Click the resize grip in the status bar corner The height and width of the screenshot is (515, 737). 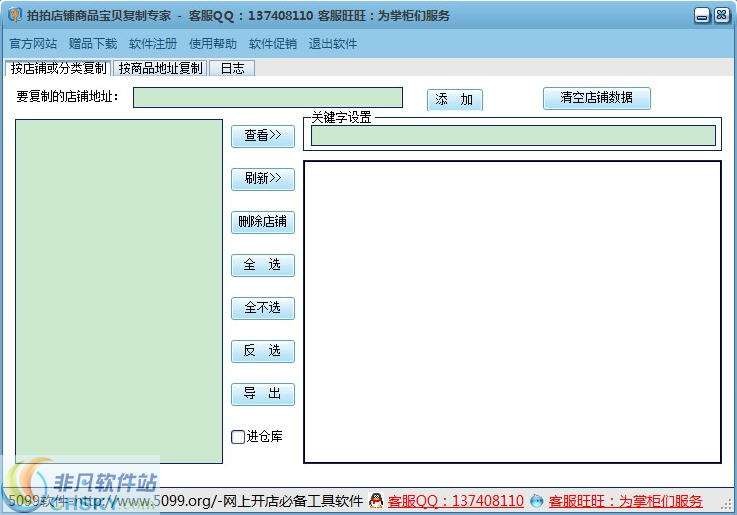coord(726,504)
